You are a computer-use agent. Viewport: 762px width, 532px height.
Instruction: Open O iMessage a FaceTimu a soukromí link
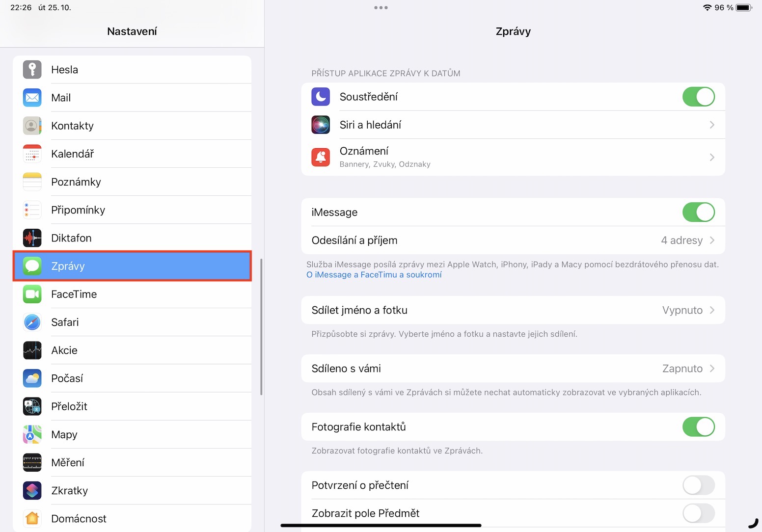(374, 275)
